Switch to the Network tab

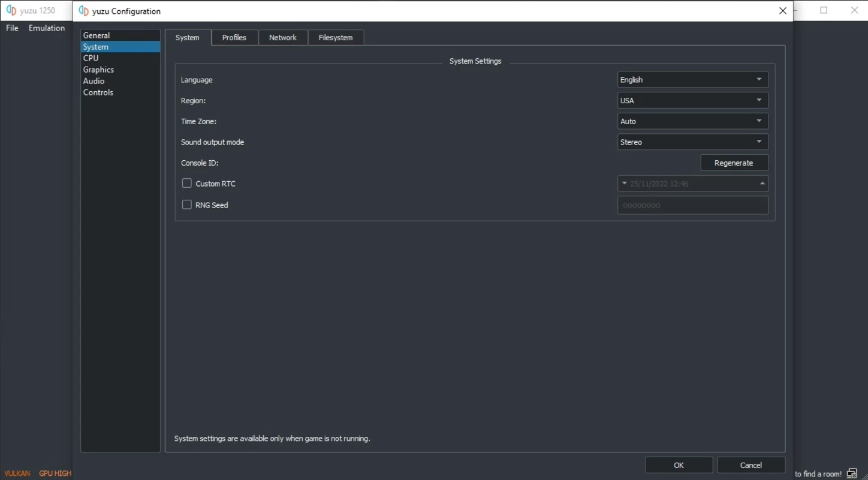pyautogui.click(x=283, y=37)
